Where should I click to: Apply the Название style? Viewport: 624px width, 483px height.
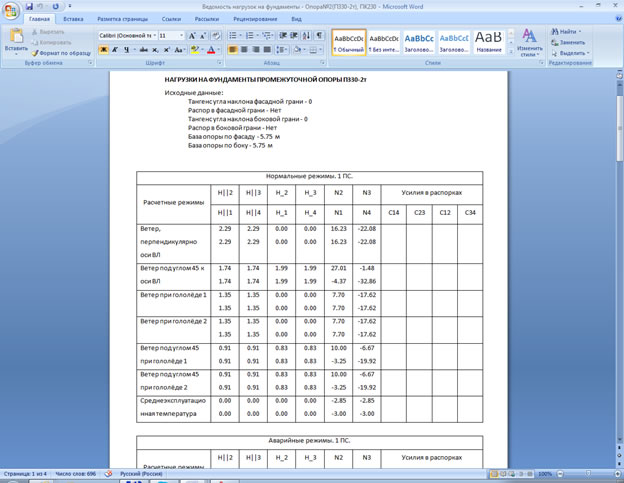489,42
